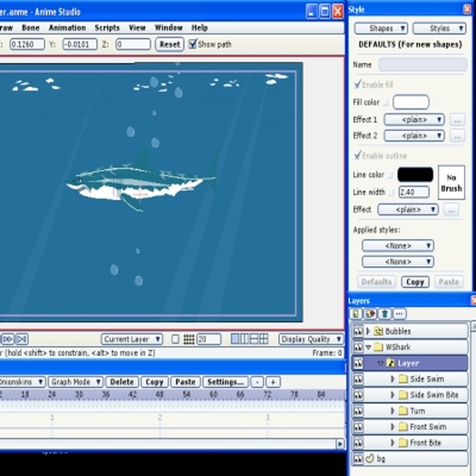Screen dimensions: 476x476
Task: Open the Animation menu
Action: pyautogui.click(x=67, y=28)
